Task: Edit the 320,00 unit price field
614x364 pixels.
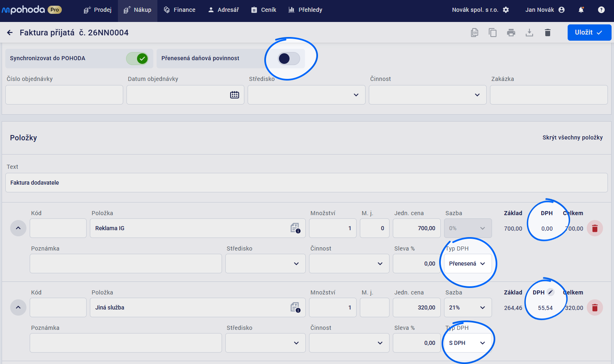Action: coord(417,307)
